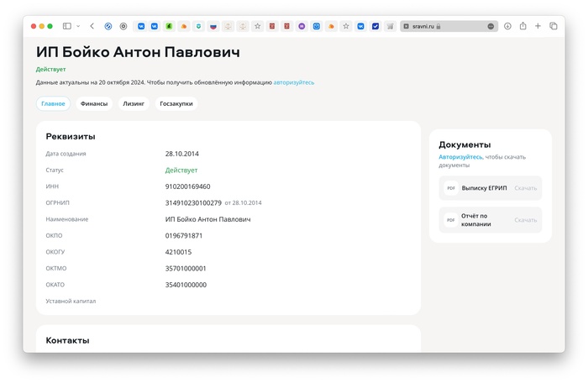Click the ellipsis button in address bar
The image size is (588, 383).
point(491,26)
